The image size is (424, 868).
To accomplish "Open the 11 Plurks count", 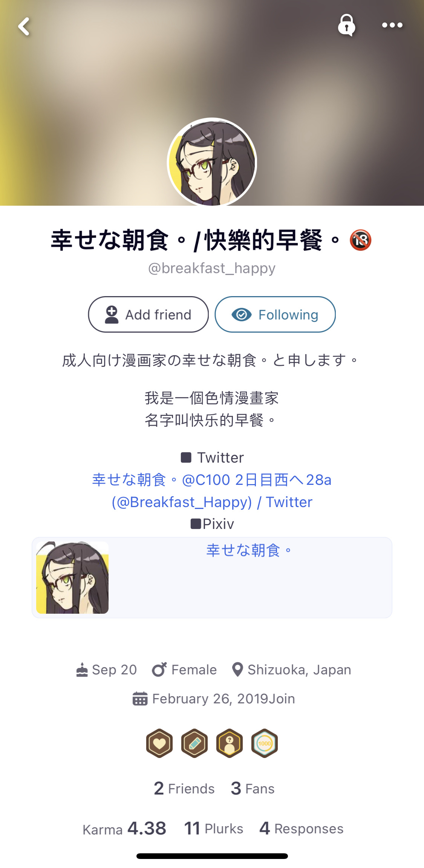I will 214,828.
